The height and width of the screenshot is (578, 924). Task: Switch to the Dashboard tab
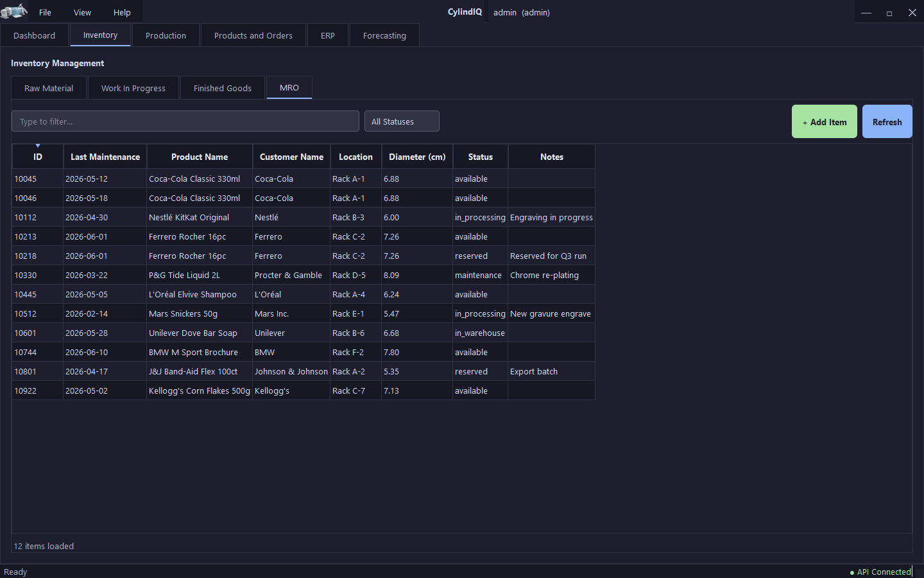[34, 35]
